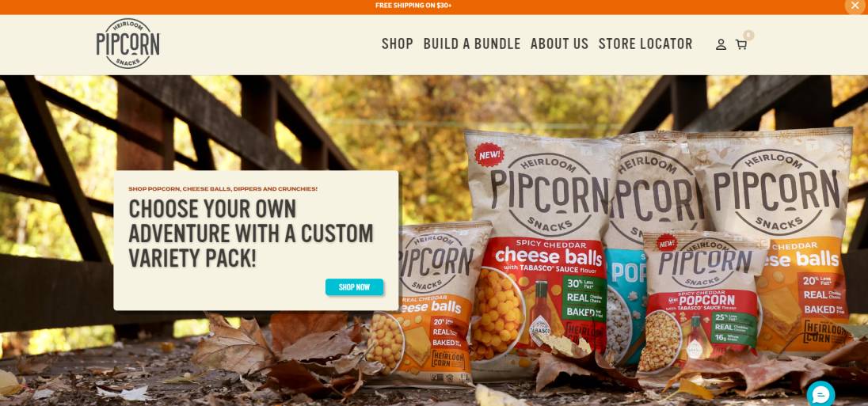Click the Pipcorn Heirloom Snacks logo

coord(128,44)
